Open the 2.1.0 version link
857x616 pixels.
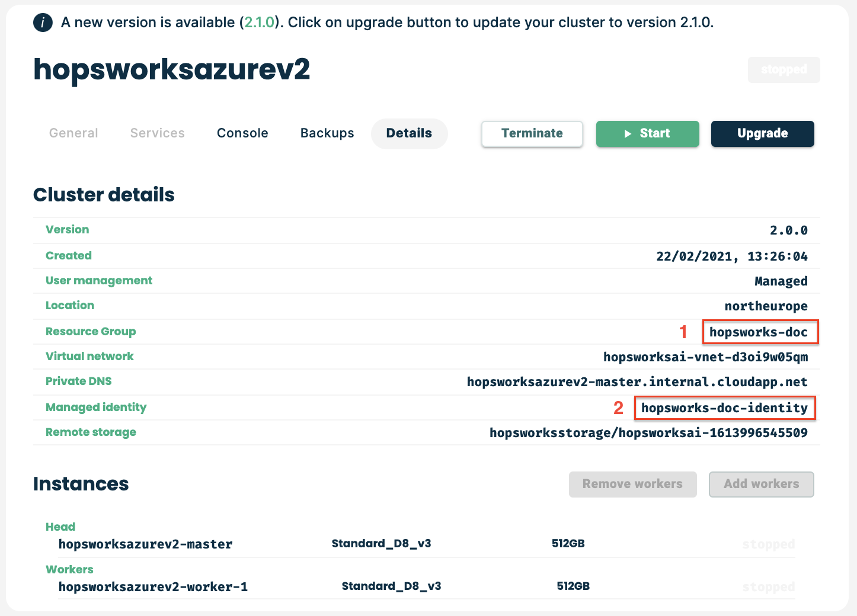(260, 23)
